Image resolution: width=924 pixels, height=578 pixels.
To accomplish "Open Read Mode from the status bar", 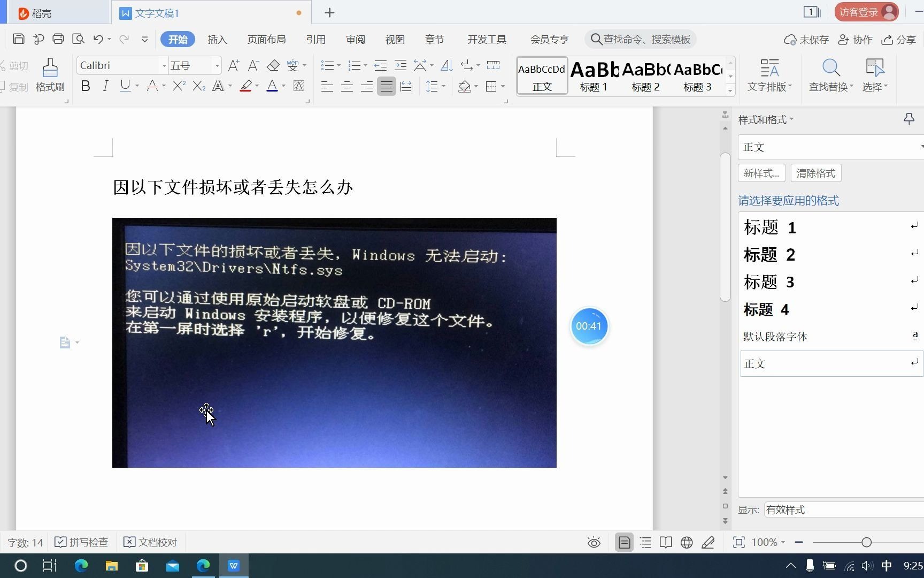I will tap(665, 542).
